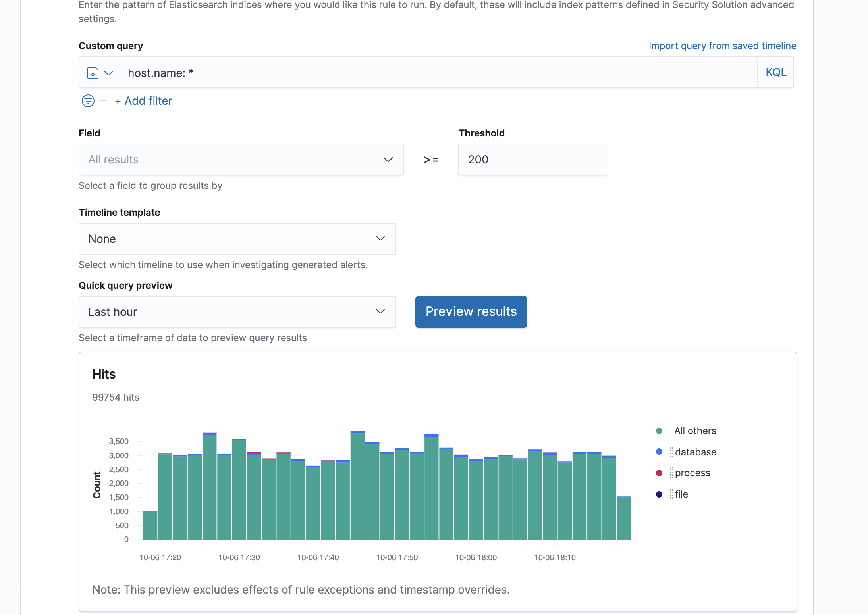Toggle the database series legend label

click(x=695, y=452)
